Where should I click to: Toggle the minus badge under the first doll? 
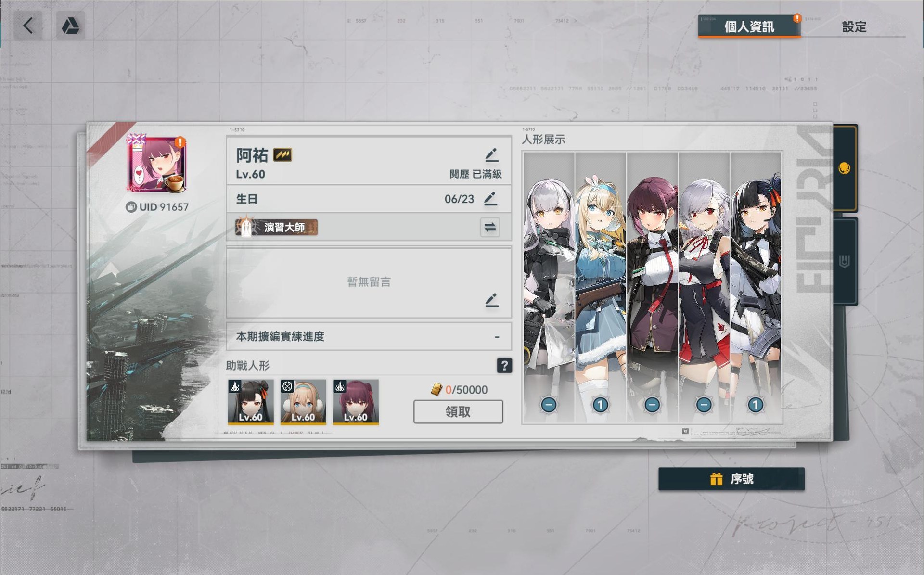coord(549,405)
